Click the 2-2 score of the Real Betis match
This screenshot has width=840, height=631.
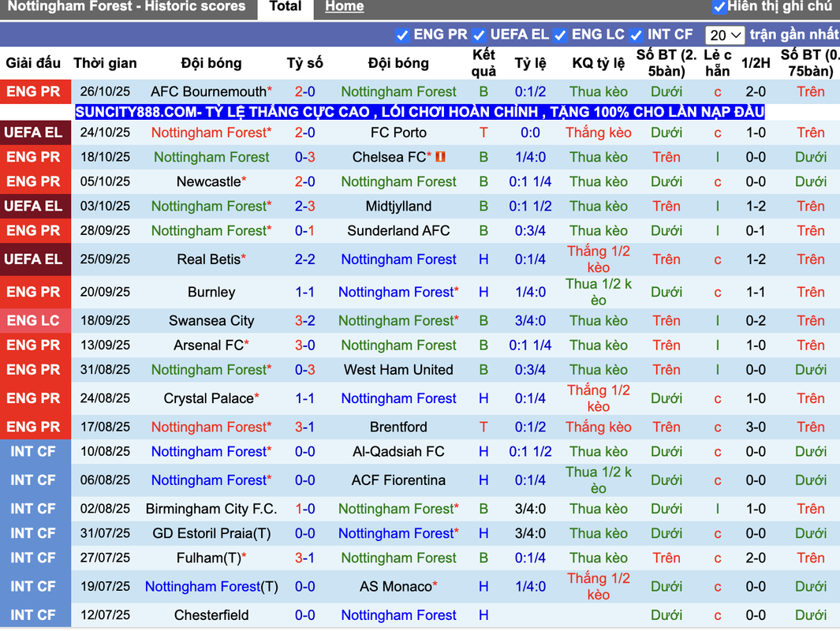tap(304, 259)
